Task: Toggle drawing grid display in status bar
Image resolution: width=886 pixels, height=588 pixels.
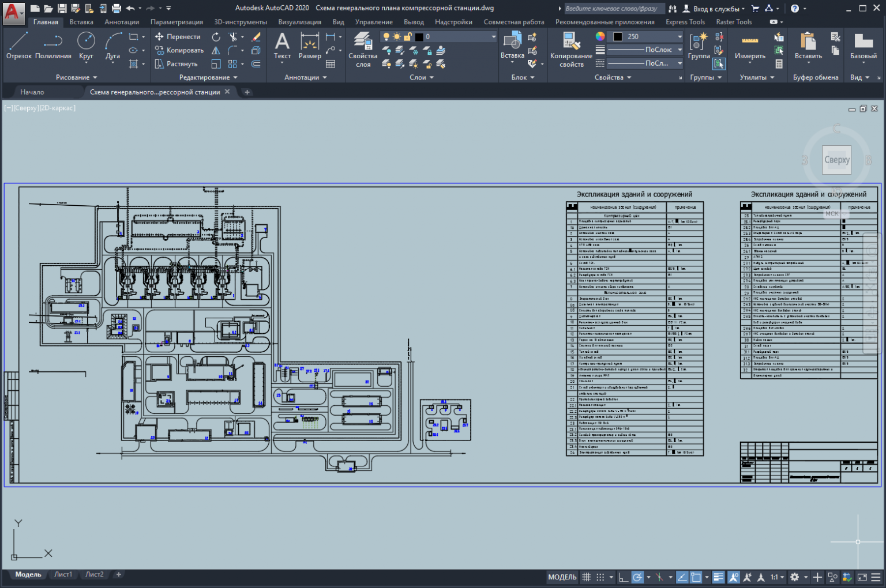Action: tap(587, 577)
